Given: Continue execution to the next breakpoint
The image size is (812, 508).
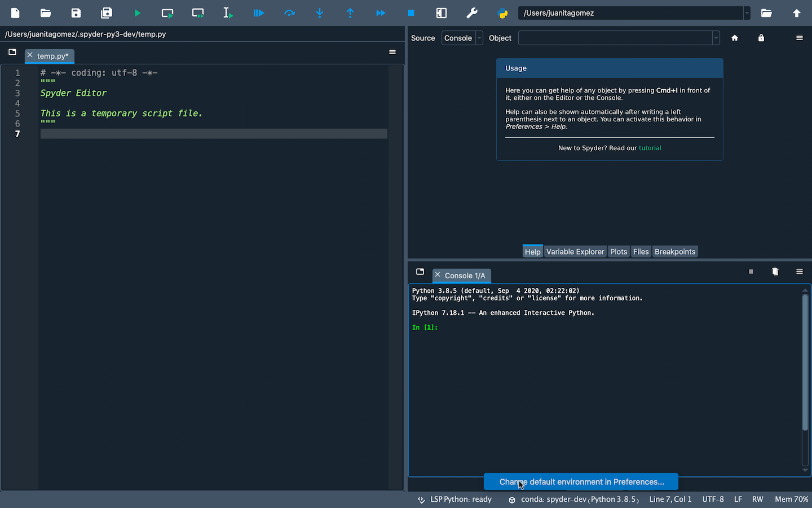Looking at the screenshot, I should [381, 13].
